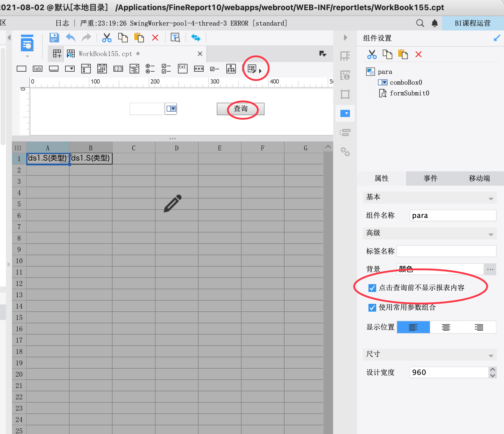Screen dimensions: 504x434
Task: Select the single checkbox widget tool
Action: click(215, 69)
